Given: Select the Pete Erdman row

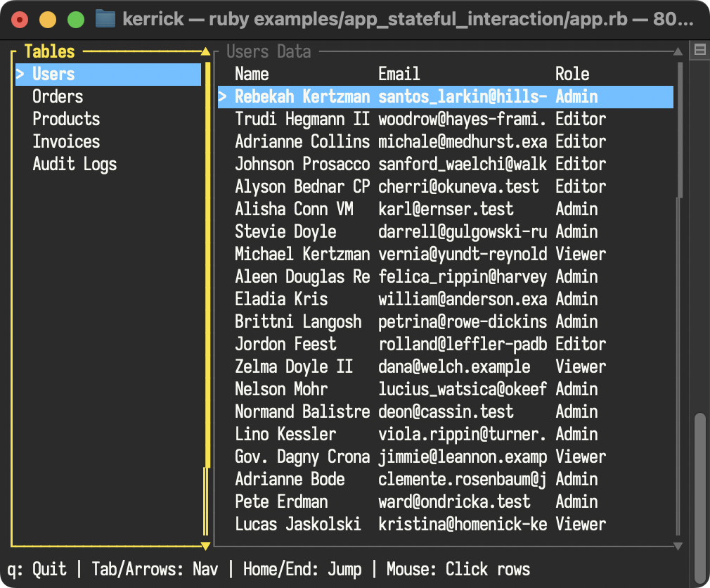Looking at the screenshot, I should (446, 502).
